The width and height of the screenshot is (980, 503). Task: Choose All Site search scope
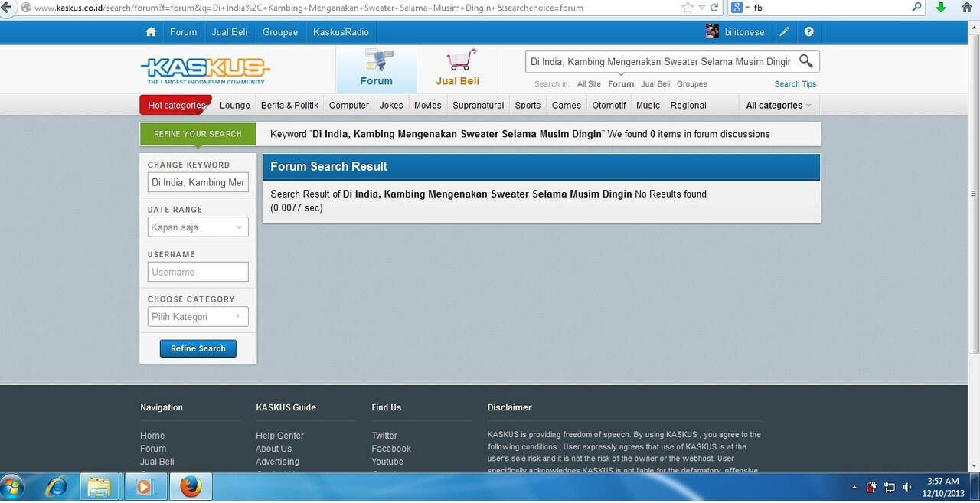(x=589, y=84)
